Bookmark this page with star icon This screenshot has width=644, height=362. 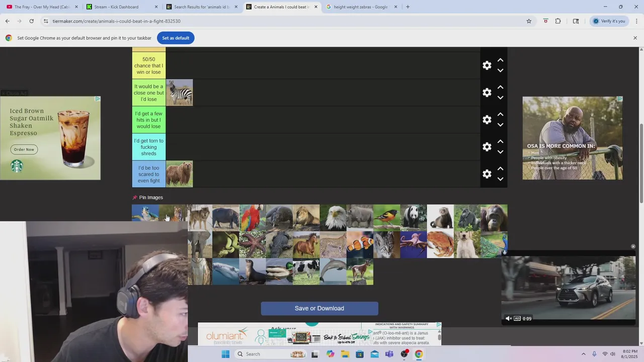pos(529,21)
